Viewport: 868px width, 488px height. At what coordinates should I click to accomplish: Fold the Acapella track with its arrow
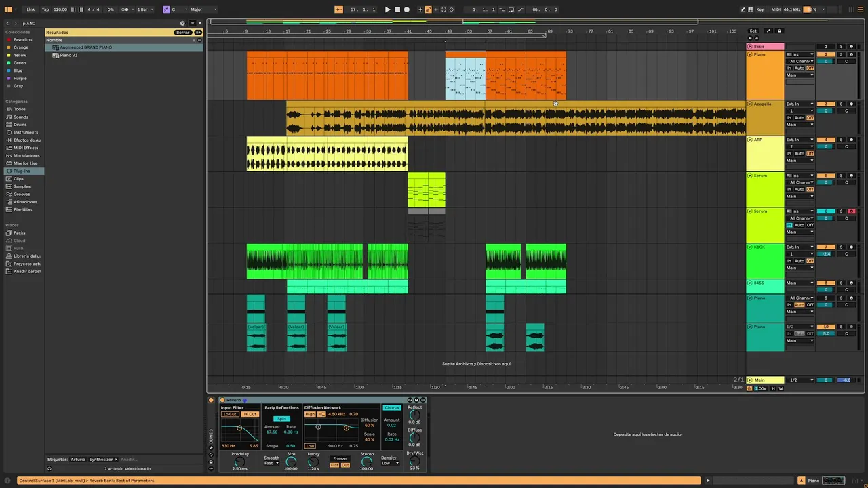749,104
